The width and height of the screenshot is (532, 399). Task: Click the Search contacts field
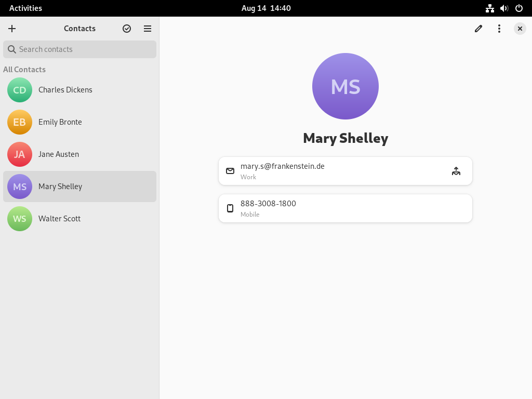pos(79,49)
